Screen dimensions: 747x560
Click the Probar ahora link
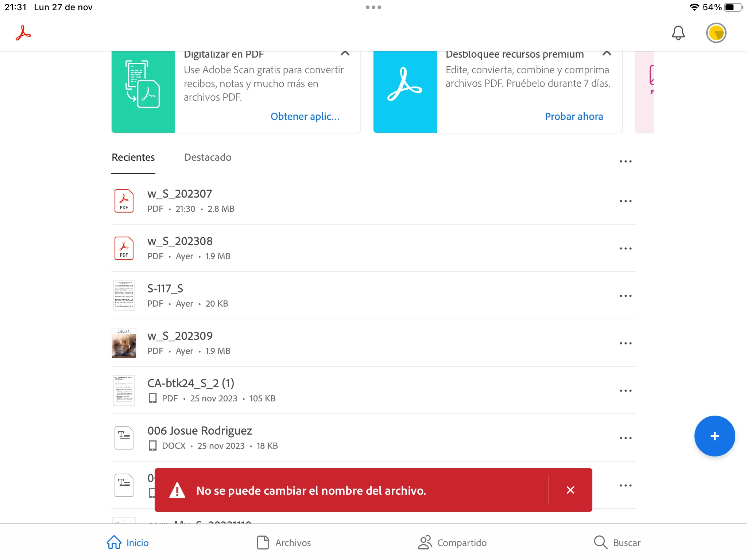coord(574,117)
